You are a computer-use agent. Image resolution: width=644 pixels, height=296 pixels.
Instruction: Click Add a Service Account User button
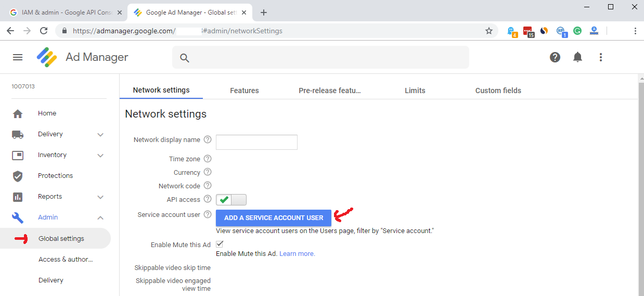274,218
